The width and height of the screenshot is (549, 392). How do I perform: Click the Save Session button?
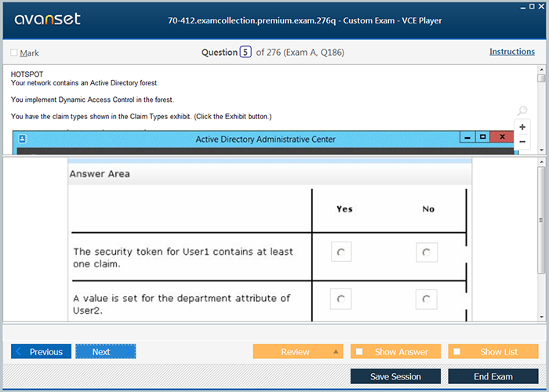[395, 376]
